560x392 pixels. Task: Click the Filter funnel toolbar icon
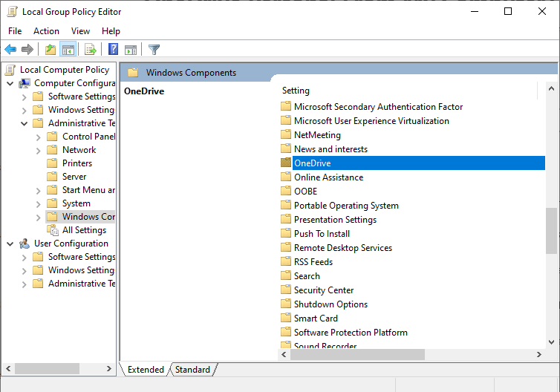coord(154,49)
